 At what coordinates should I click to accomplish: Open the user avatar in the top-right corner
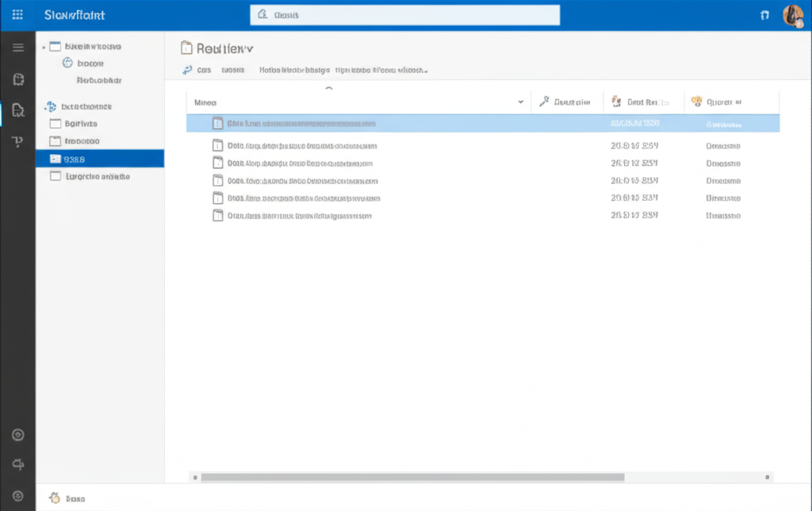[x=792, y=14]
